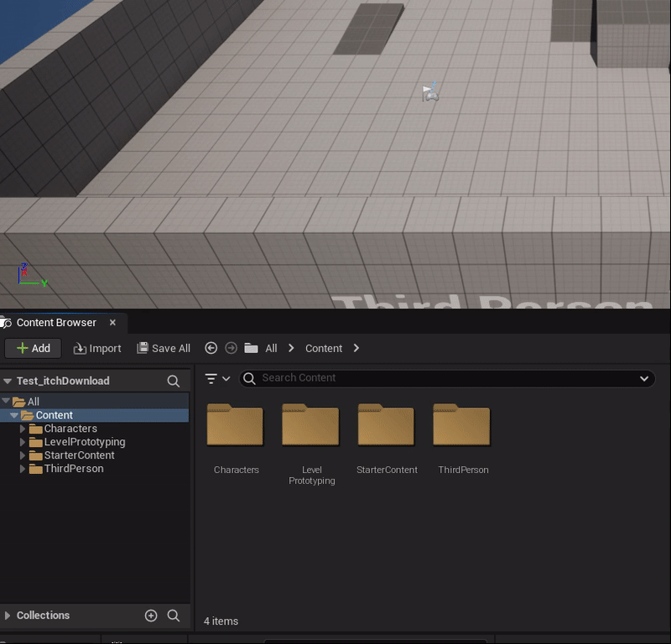Click inside the Search Content field
The image size is (671, 644).
click(377, 378)
